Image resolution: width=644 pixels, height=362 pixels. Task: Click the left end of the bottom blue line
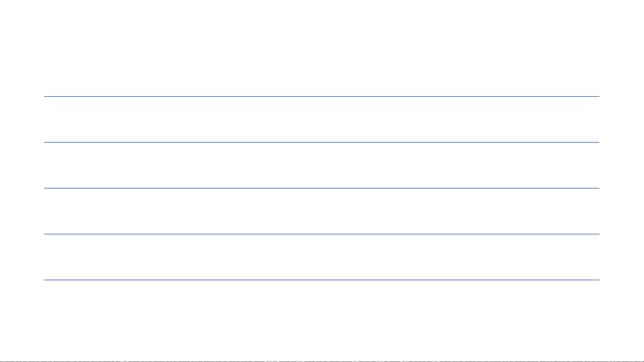coord(45,280)
